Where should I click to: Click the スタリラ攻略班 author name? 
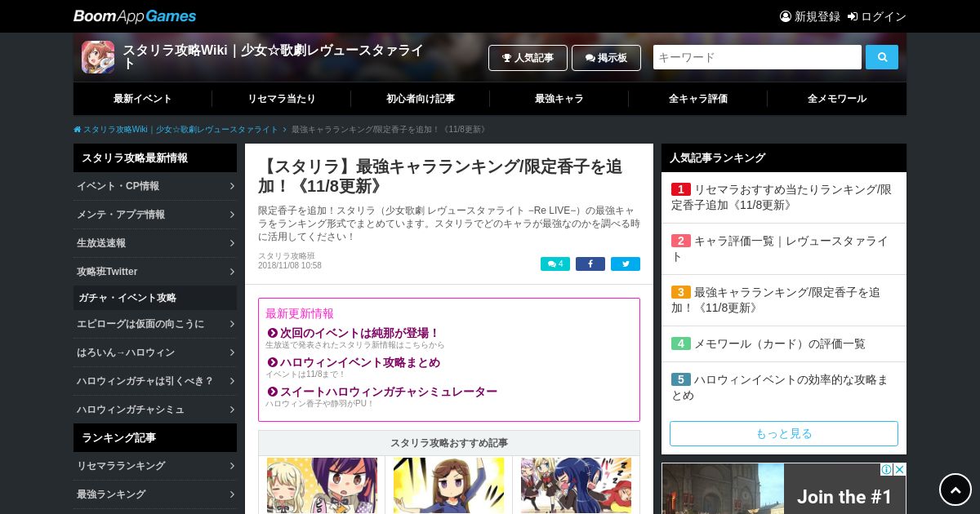[x=286, y=256]
